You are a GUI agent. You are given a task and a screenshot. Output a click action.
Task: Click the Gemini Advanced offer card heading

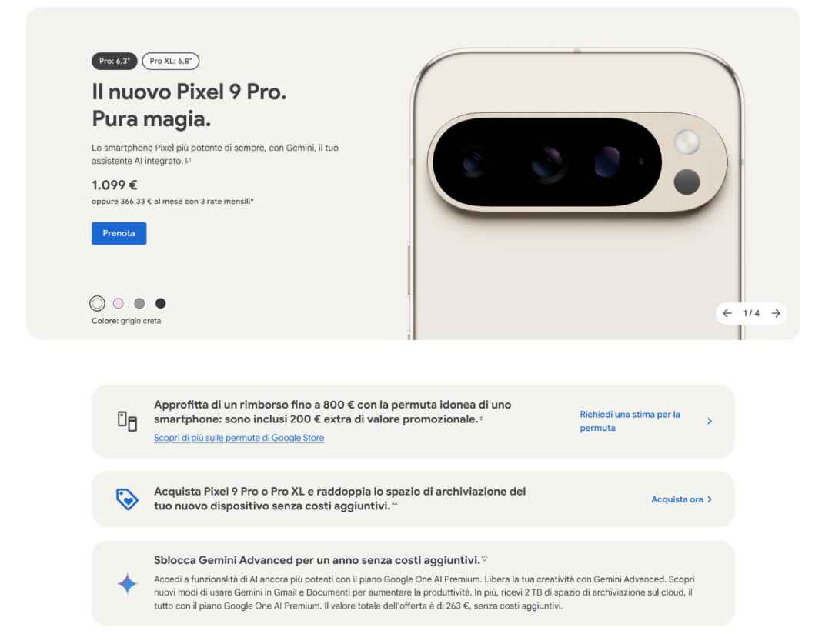[317, 560]
